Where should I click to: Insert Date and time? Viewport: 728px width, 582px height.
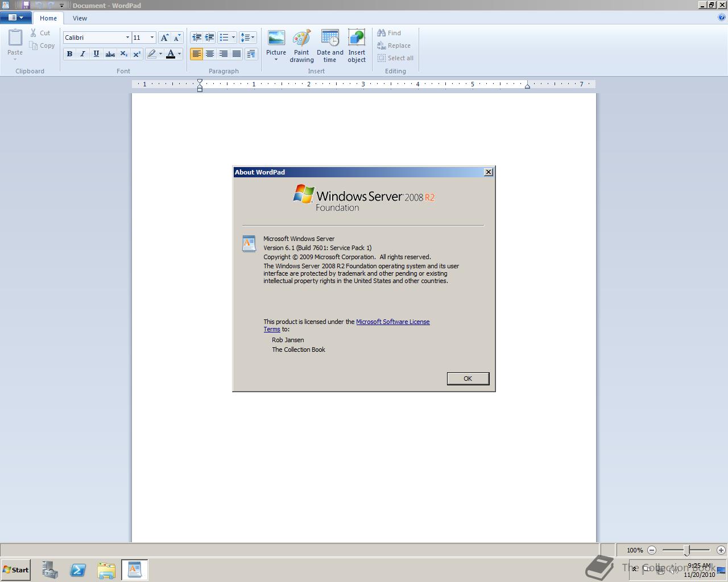tap(330, 46)
